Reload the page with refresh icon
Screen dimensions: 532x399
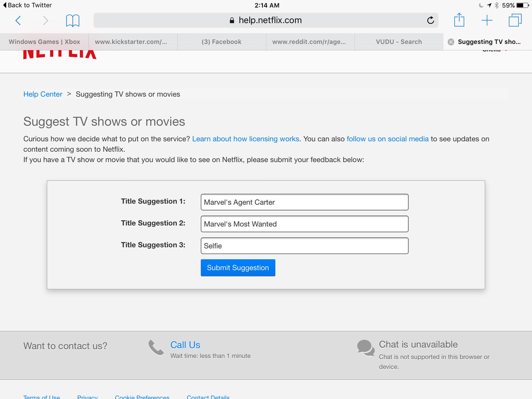[430, 20]
